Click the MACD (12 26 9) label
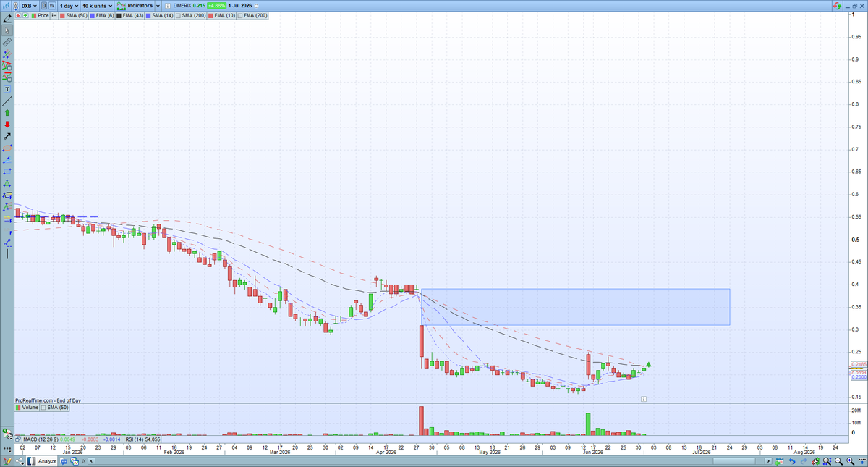This screenshot has width=868, height=467. (x=41, y=439)
